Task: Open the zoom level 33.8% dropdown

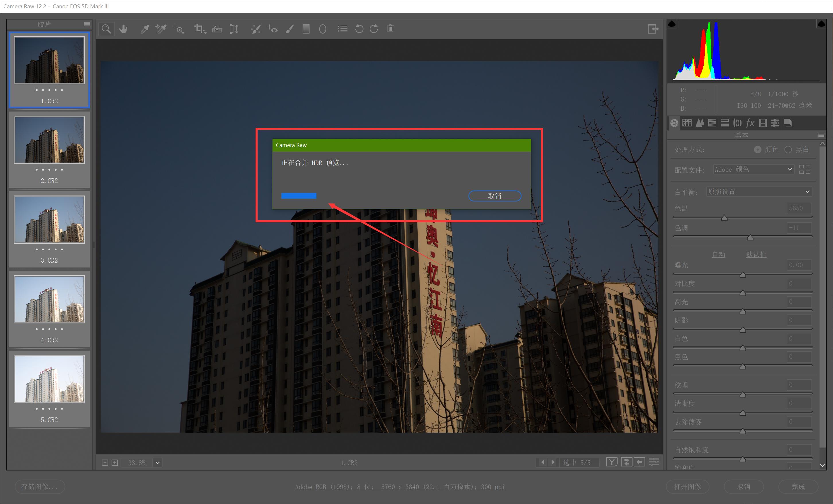Action: (157, 463)
